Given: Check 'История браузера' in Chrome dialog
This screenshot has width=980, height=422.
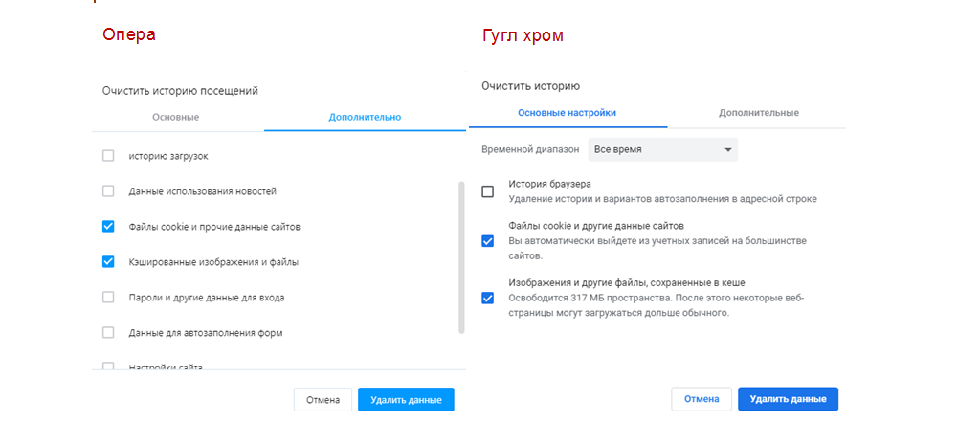Looking at the screenshot, I should (487, 191).
